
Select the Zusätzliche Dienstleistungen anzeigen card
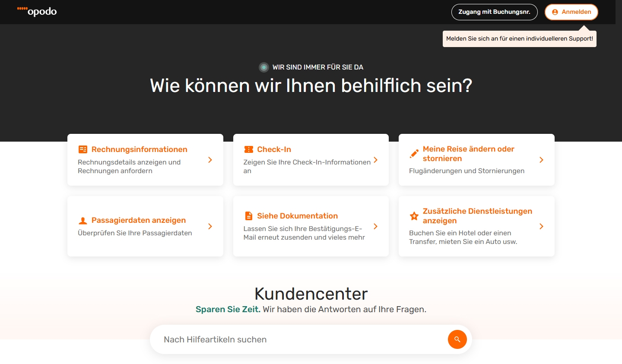click(x=476, y=226)
